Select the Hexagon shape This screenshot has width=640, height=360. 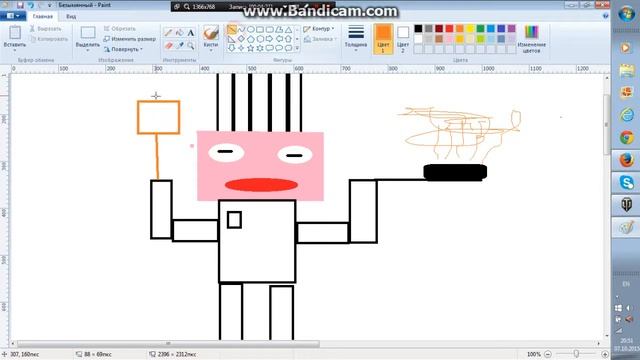tap(260, 39)
